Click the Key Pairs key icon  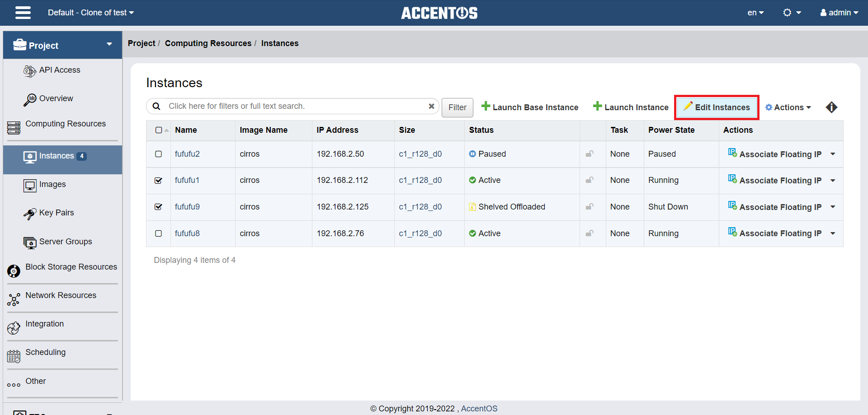coord(30,214)
